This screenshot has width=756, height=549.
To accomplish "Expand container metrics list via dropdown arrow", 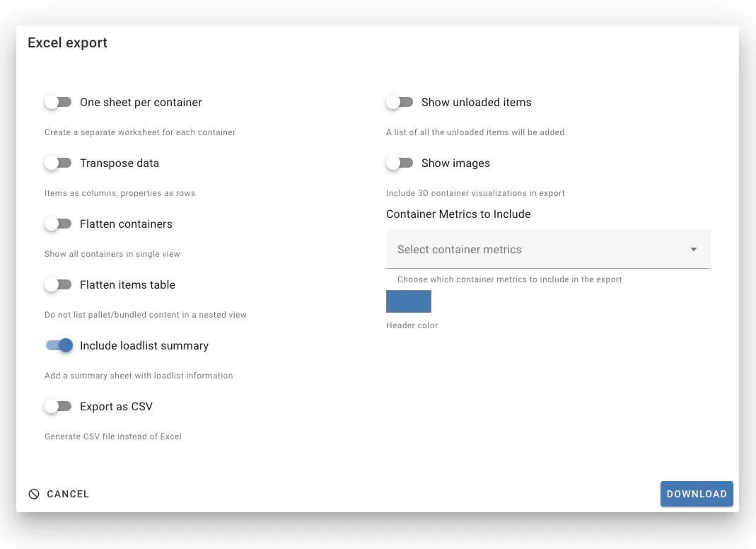I will click(693, 249).
